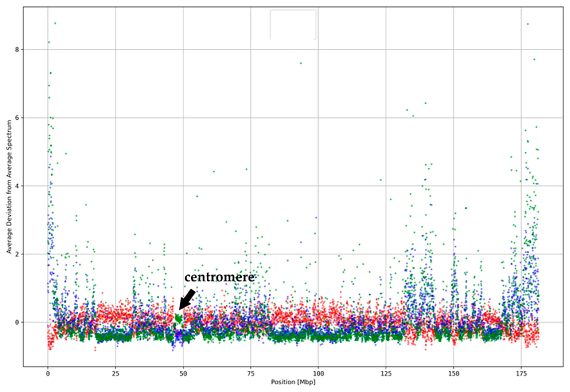Click the y-axis tick label '2'

point(17,254)
